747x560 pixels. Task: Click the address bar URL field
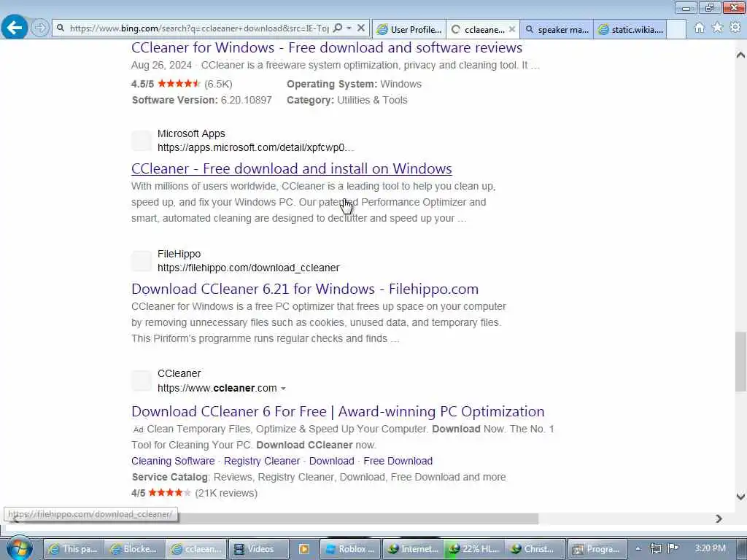point(198,28)
